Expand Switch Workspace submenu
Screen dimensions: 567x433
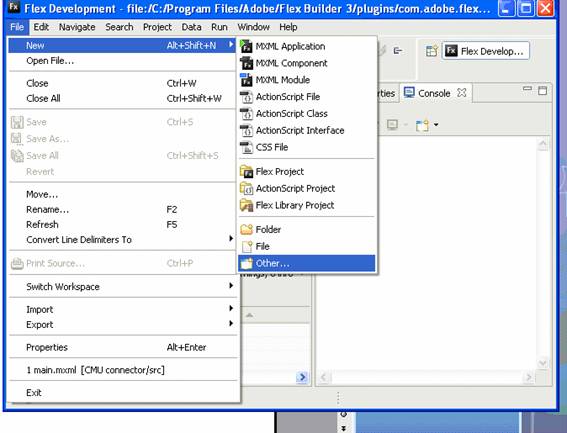[231, 285]
